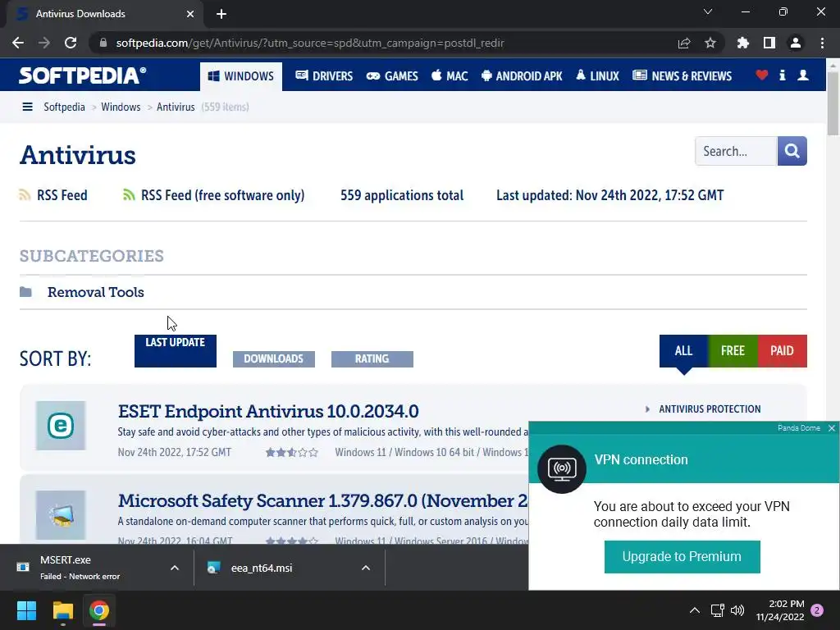Open the network tray icon
This screenshot has height=630, width=840.
[717, 610]
